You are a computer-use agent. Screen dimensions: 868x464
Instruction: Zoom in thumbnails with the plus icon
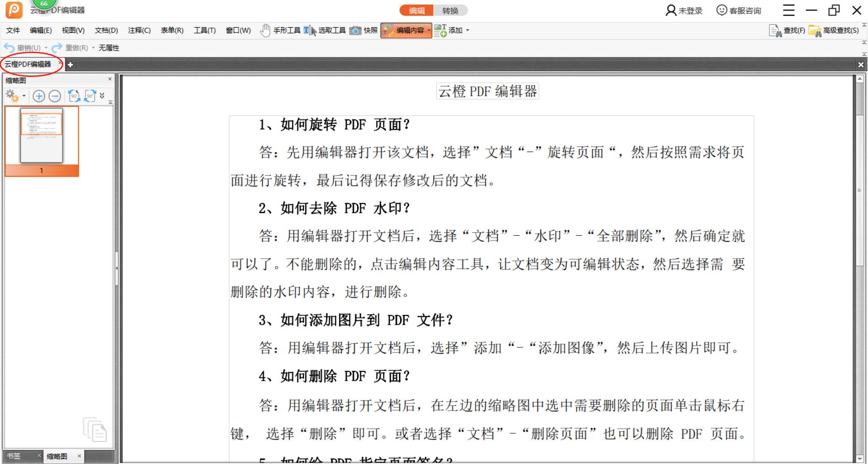tap(39, 96)
